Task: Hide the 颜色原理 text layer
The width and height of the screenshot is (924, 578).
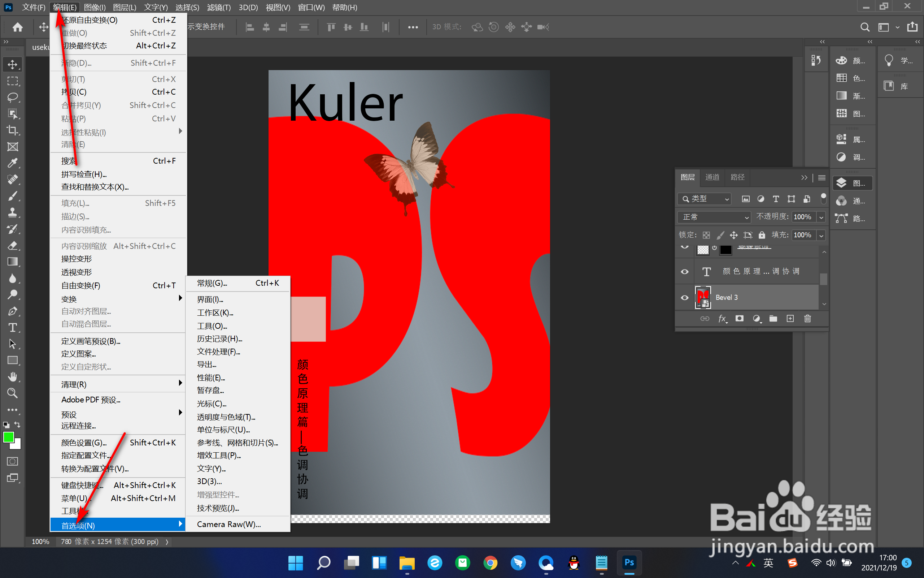Action: click(685, 271)
